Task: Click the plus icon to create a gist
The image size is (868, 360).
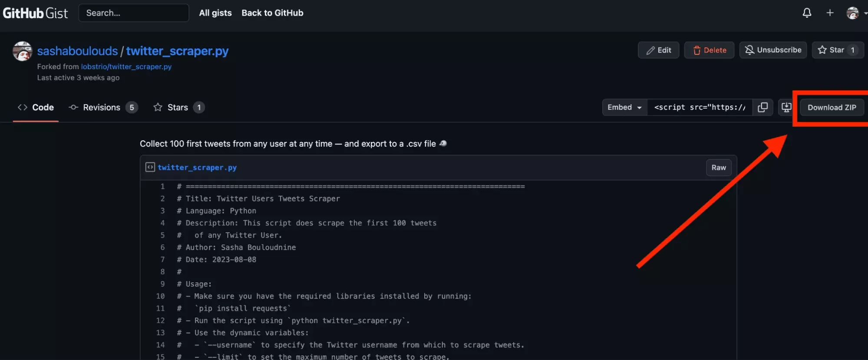Action: [830, 13]
